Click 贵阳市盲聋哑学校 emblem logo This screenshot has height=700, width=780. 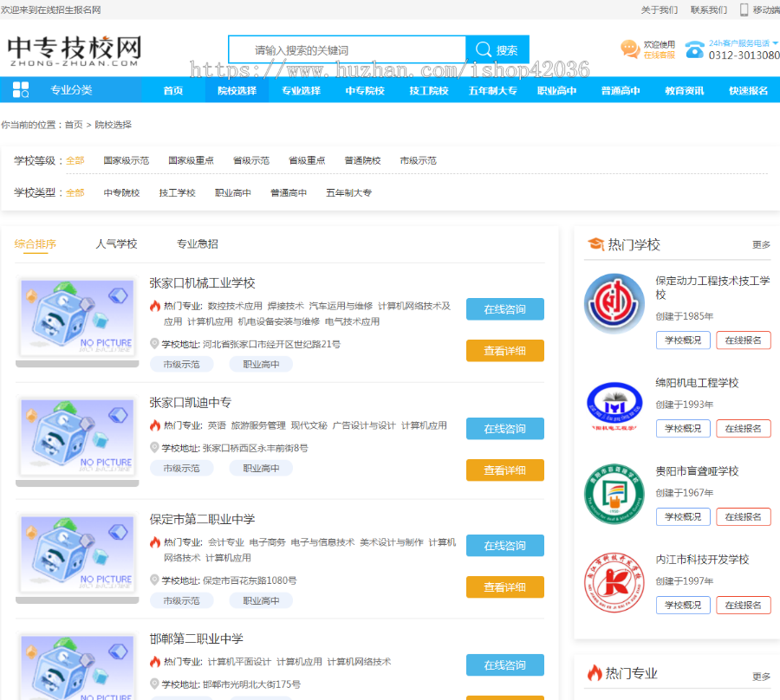tap(614, 494)
